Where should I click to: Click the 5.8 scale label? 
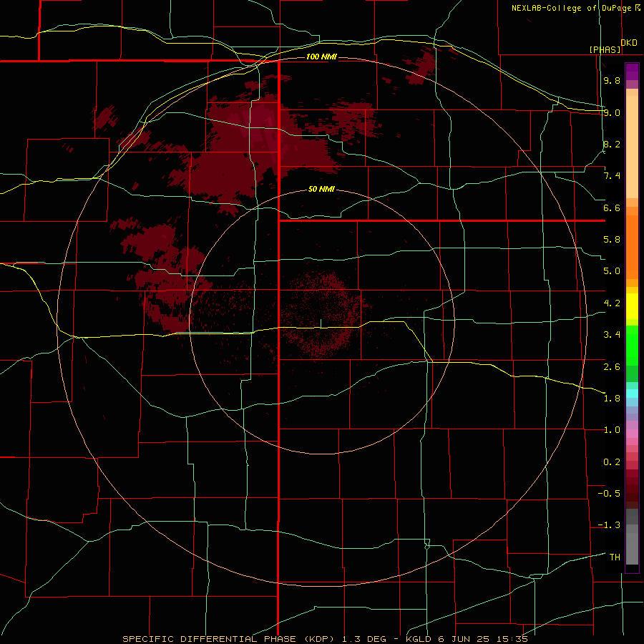(612, 240)
